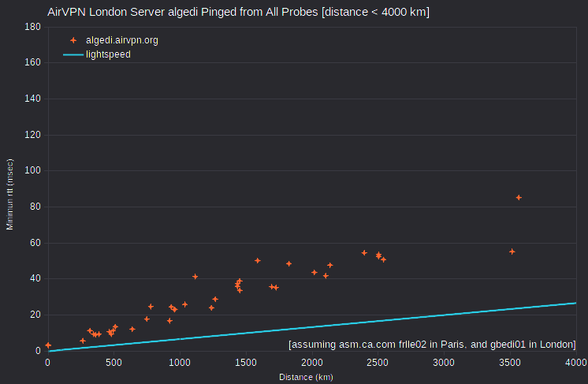Click the 180 tick label on y-axis

32,27
